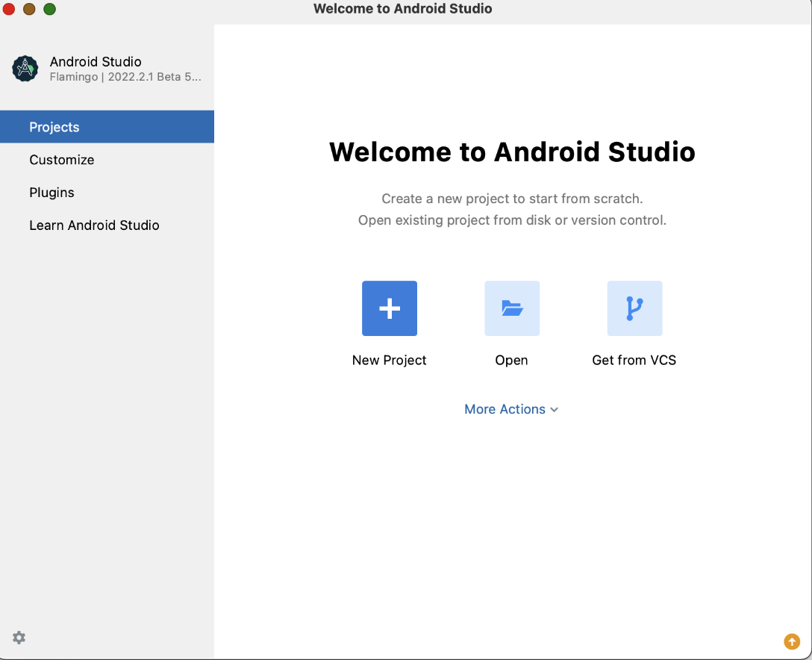
Task: Maximize the window with the green button
Action: [x=50, y=9]
